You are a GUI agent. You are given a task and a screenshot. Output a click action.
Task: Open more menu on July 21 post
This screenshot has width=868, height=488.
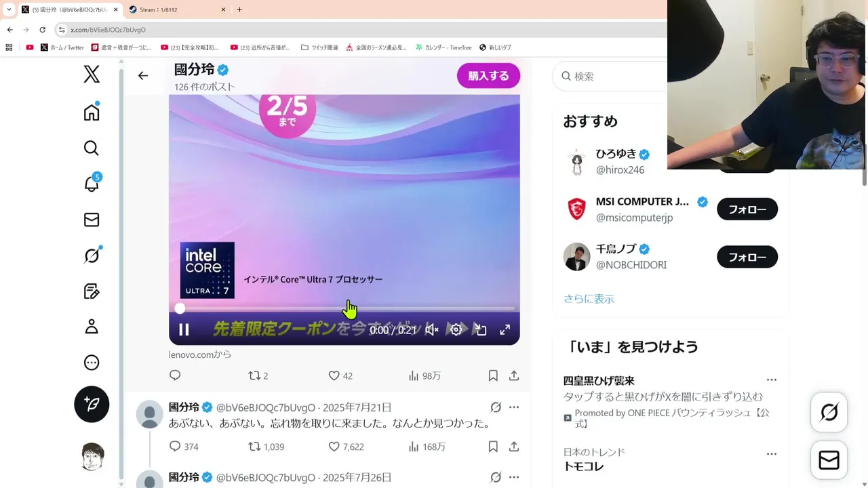click(514, 407)
